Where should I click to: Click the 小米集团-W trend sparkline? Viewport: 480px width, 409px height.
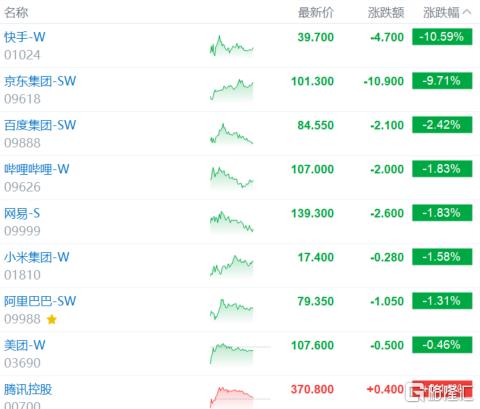coord(232,266)
